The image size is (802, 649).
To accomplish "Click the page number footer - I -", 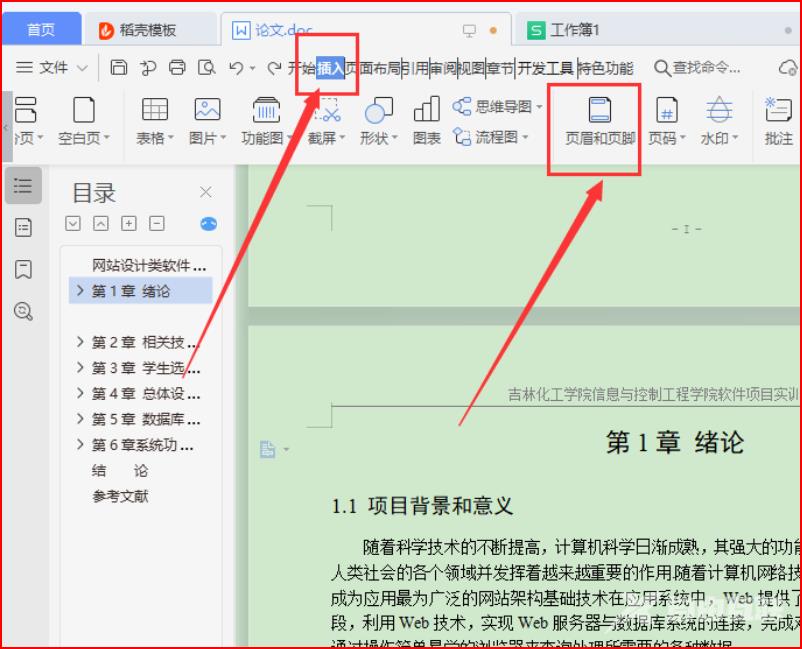I will click(x=686, y=229).
